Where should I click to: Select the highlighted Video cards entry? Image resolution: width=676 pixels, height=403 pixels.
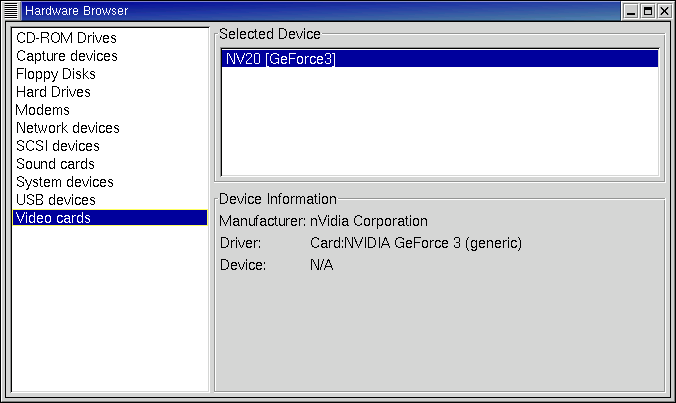coord(110,218)
